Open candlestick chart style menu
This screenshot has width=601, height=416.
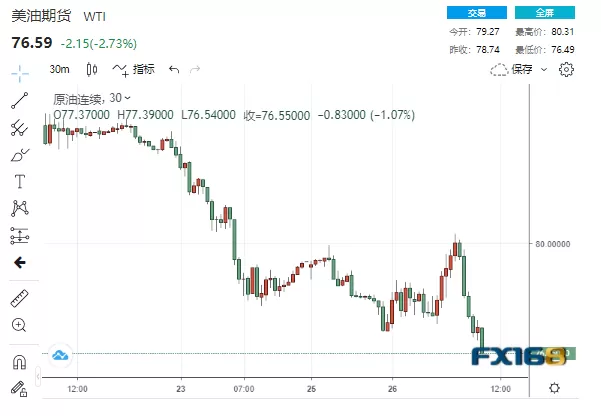pos(92,69)
